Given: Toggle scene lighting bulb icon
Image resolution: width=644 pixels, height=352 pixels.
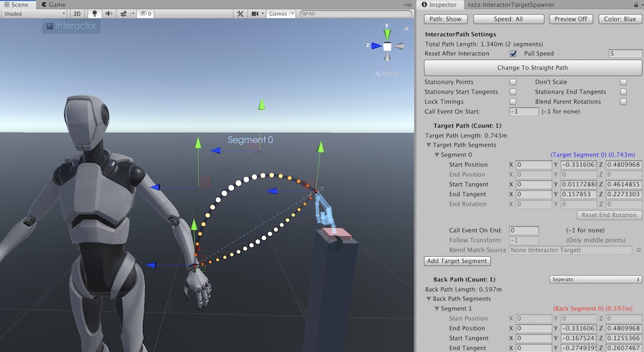Looking at the screenshot, I should pos(94,14).
